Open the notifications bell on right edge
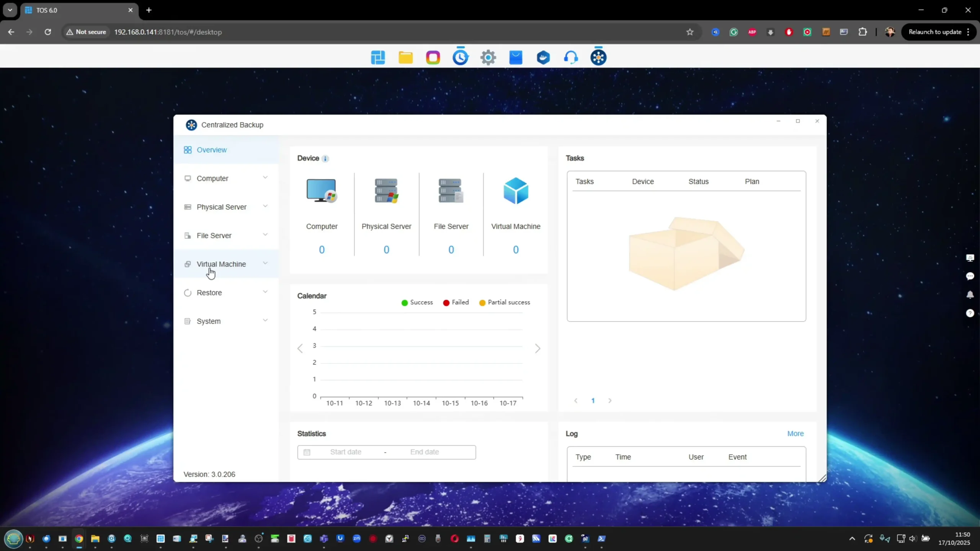The height and width of the screenshot is (551, 980). pos(970,295)
